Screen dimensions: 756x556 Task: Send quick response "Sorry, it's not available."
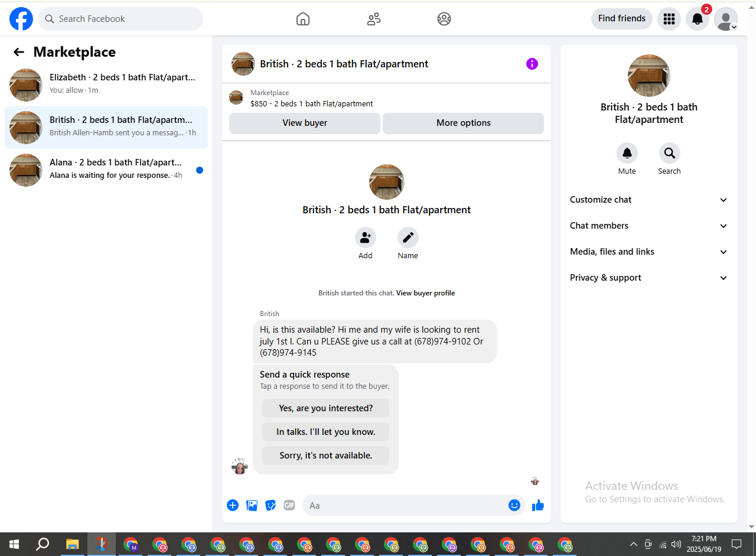326,456
